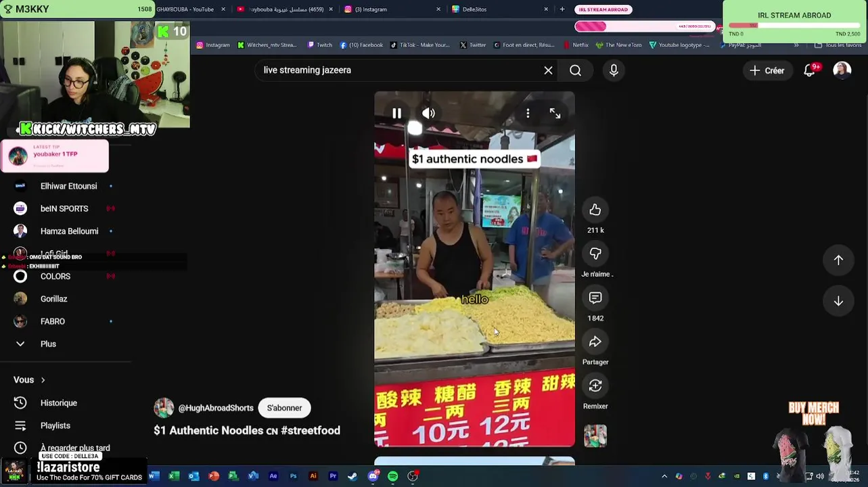Open the Twitch bookmark
The height and width of the screenshot is (487, 868).
[320, 45]
